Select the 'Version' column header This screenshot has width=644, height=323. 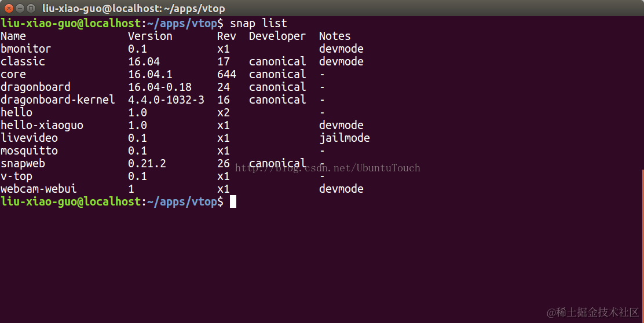(150, 36)
